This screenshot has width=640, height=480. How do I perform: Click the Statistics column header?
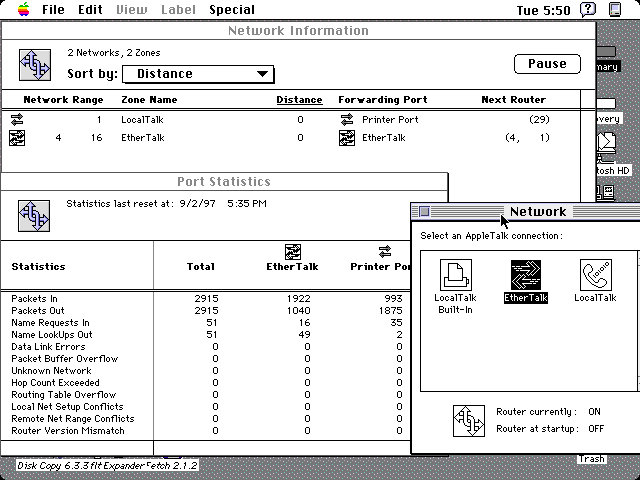pyautogui.click(x=38, y=267)
